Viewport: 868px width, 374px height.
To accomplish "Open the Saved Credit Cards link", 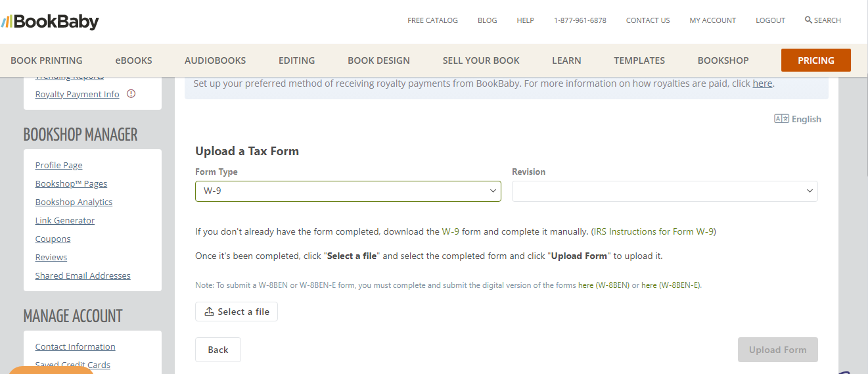I will 73,365.
